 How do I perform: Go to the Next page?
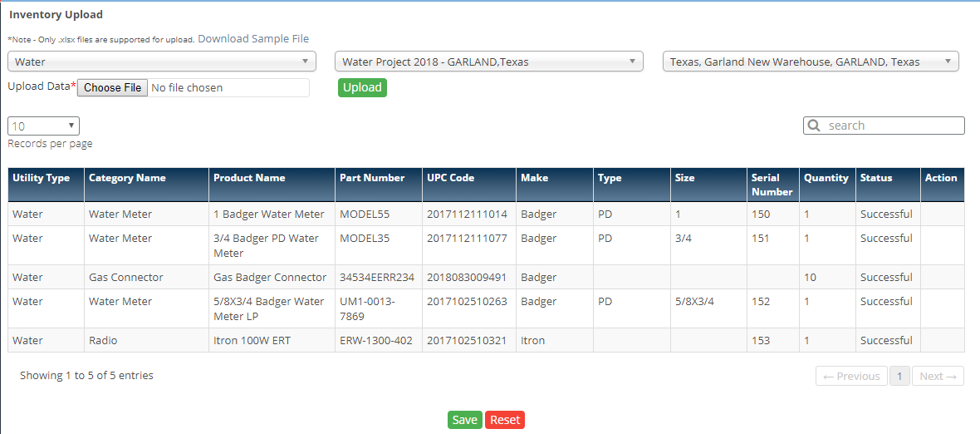tap(938, 376)
